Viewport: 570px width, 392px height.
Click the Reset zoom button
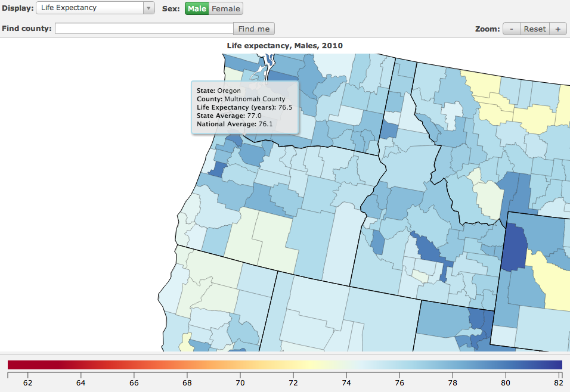click(x=534, y=29)
